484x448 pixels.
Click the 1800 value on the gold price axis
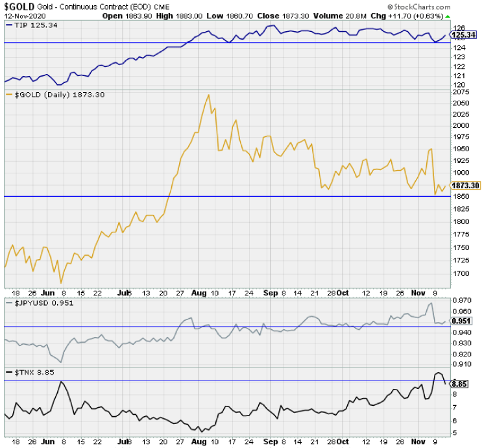coord(461,221)
